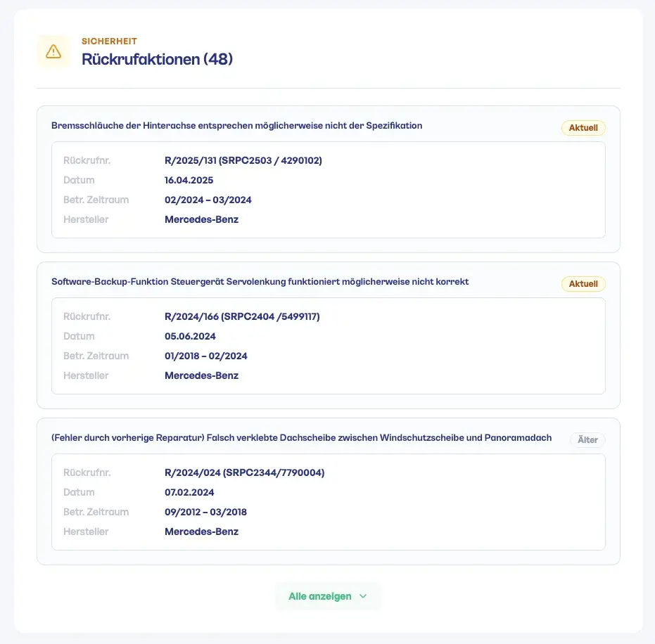The width and height of the screenshot is (655, 644).
Task: Expand the chevron beside Alle anzeigen
Action: [x=363, y=596]
